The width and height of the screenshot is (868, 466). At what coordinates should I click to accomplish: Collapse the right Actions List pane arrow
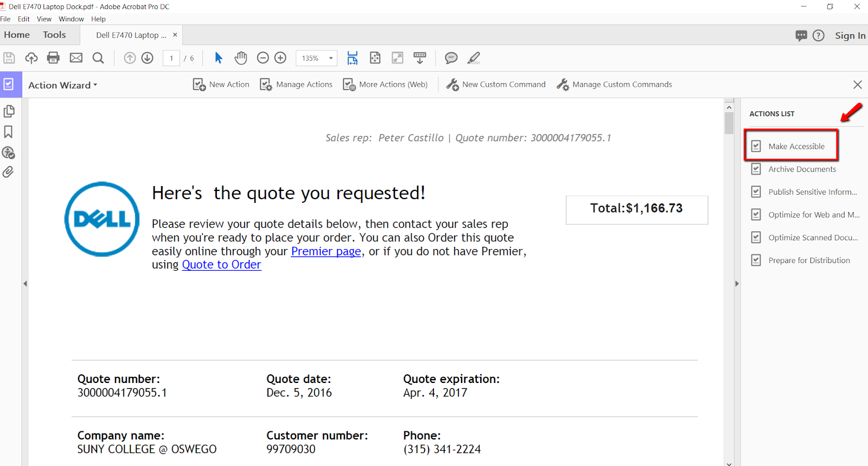(x=737, y=284)
